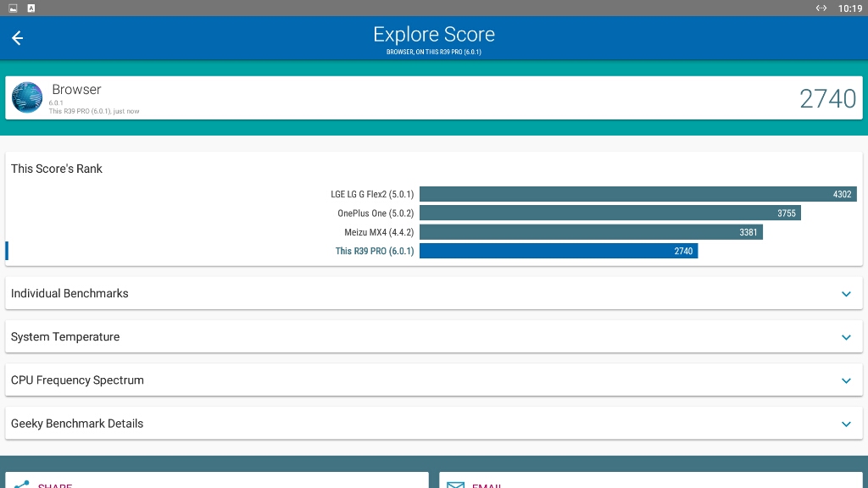Image resolution: width=868 pixels, height=488 pixels.
Task: Click 'This Score's Rank' heading
Action: pos(57,169)
